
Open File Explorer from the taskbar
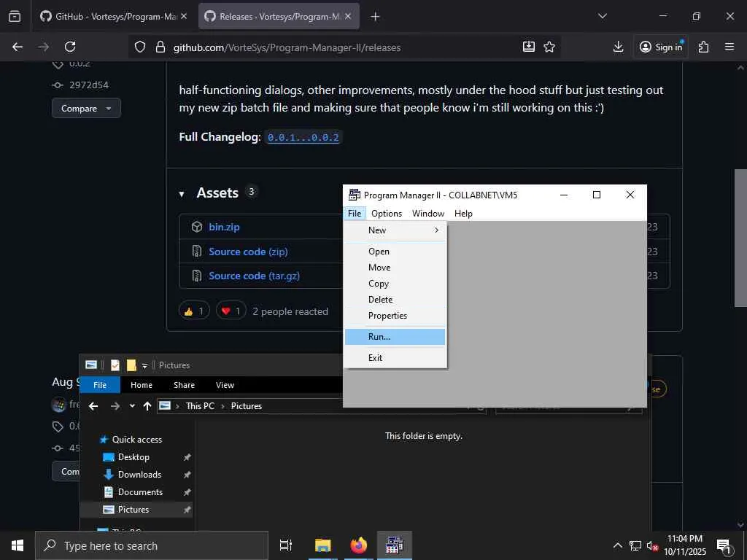pos(322,545)
